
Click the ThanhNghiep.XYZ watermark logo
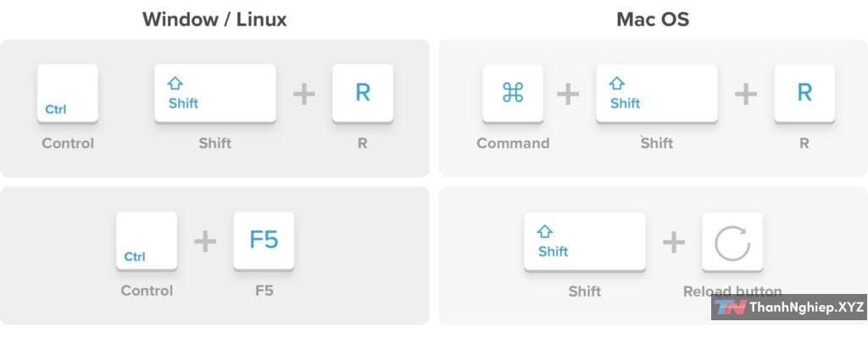click(x=789, y=307)
